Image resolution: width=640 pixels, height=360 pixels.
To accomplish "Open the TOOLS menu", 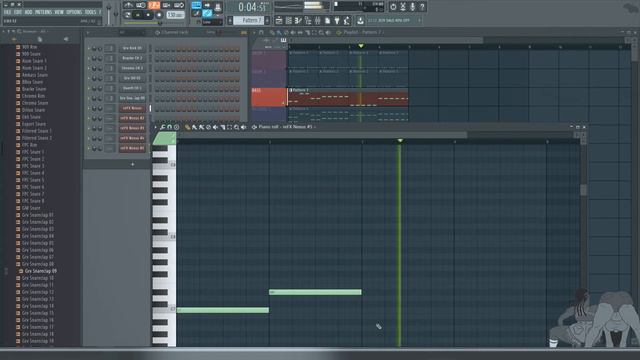I will [x=90, y=12].
